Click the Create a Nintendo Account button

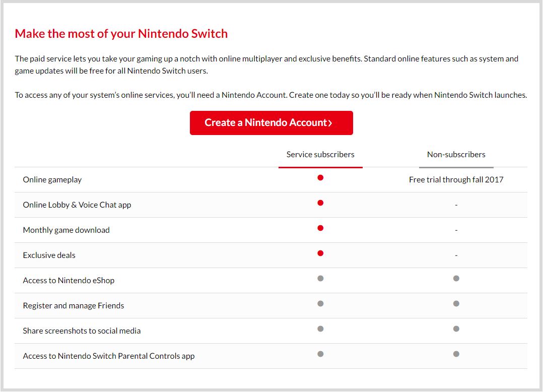coord(271,123)
